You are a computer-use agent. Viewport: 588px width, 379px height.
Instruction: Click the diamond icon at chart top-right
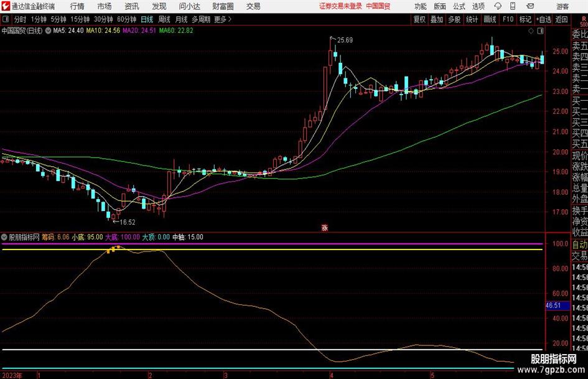pos(531,31)
